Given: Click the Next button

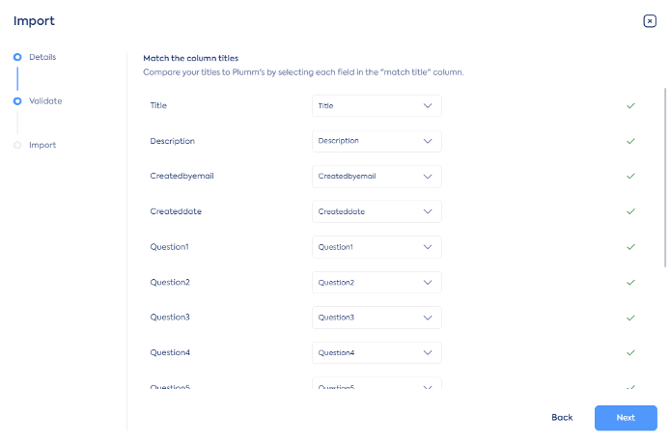Looking at the screenshot, I should coord(626,418).
